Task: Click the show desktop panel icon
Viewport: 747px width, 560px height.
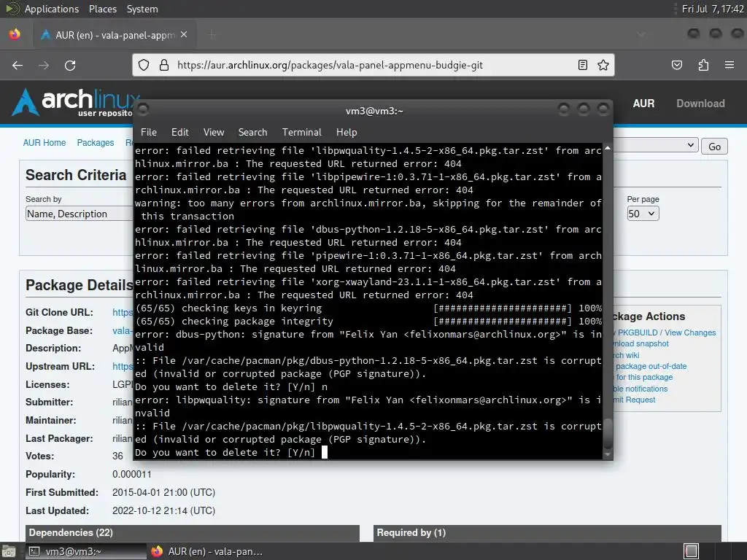Action: [9, 551]
